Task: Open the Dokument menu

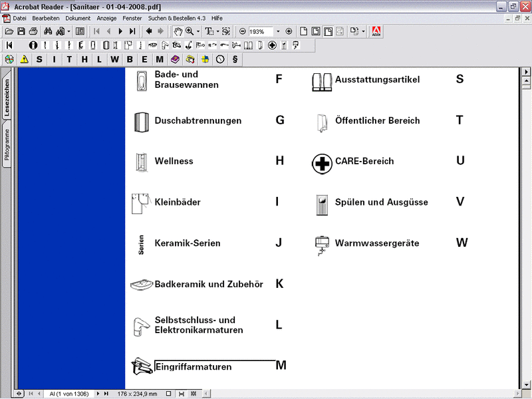Action: [x=78, y=19]
